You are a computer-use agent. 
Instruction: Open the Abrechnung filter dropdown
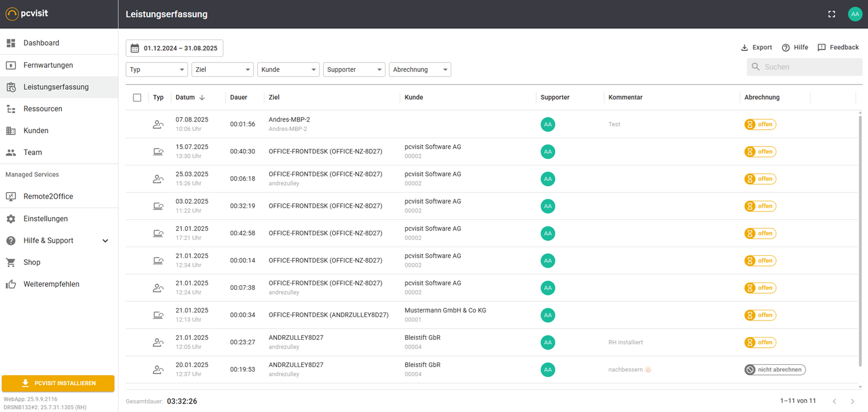pos(420,70)
